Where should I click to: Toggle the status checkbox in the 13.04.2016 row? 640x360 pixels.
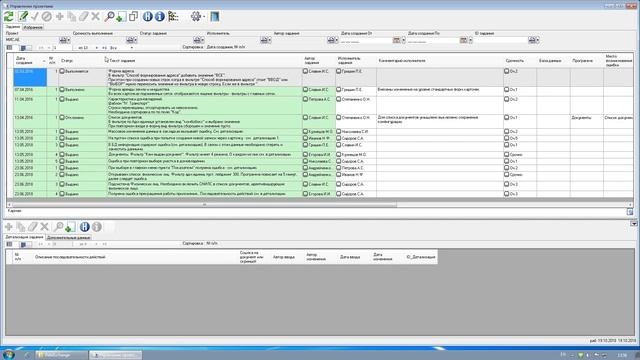62,118
